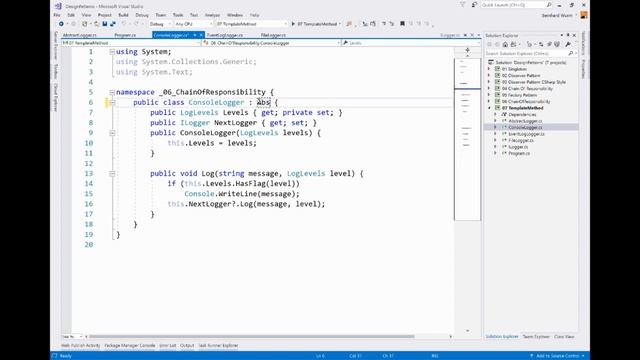The width and height of the screenshot is (640, 360).
Task: Open the project navigation dropdown above the editor
Action: click(x=131, y=43)
